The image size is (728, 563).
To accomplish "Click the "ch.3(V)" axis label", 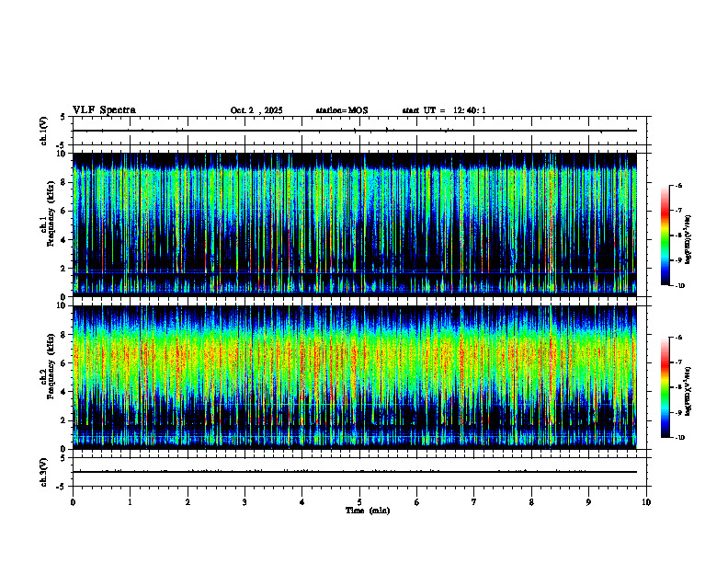I will point(44,472).
